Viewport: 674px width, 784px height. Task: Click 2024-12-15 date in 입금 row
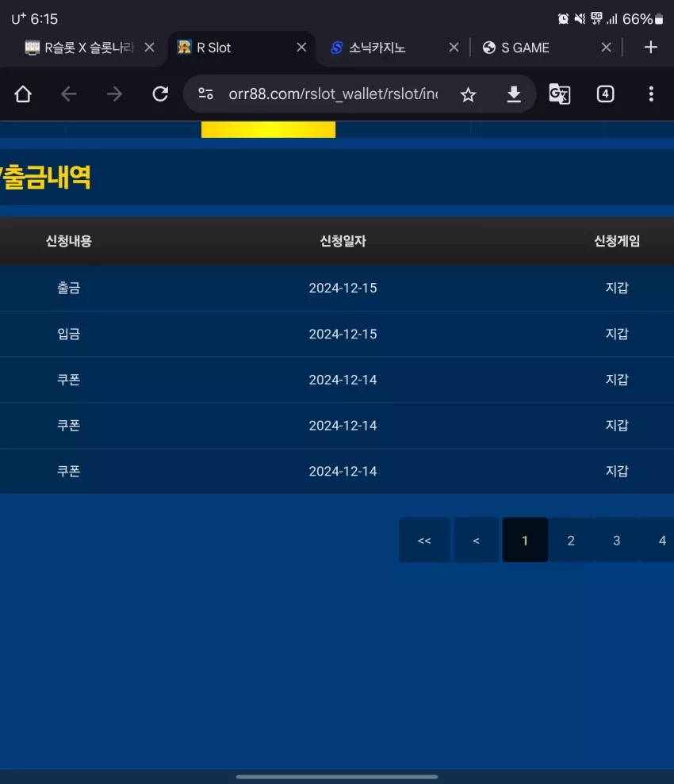click(x=343, y=334)
